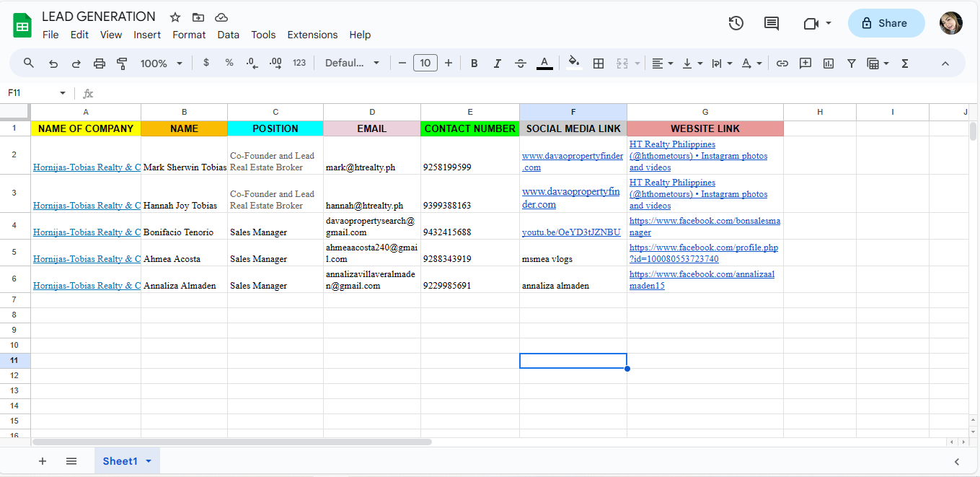Toggle the filter funnel icon

click(852, 64)
